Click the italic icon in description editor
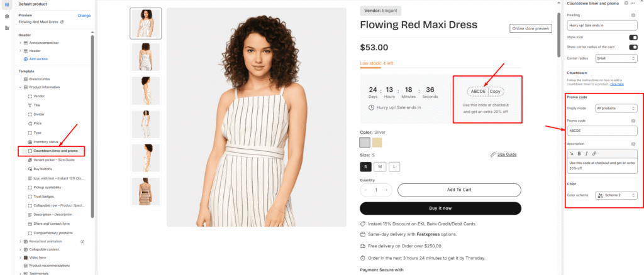644x275 pixels. 586,153
